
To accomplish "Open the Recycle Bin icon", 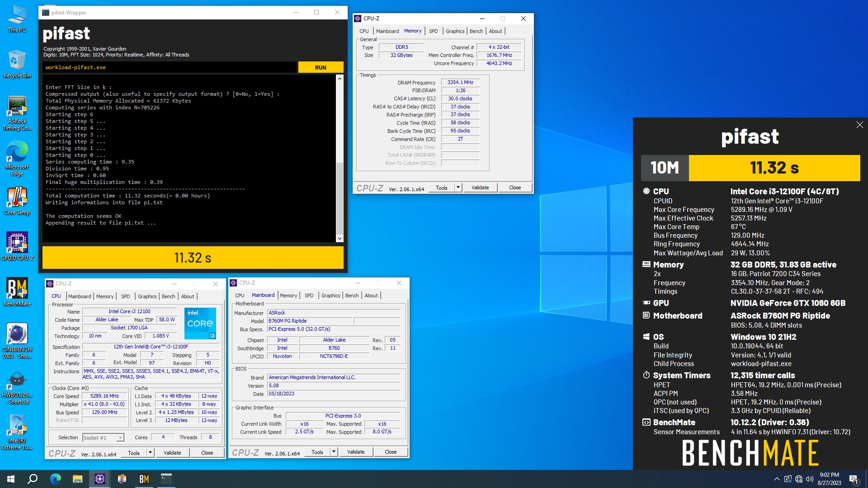I will pos(17,64).
